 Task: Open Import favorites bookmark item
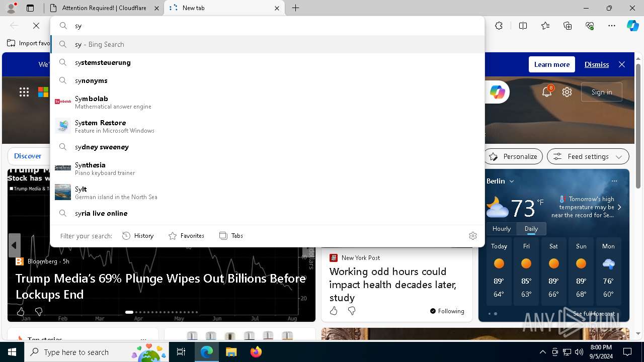pos(29,43)
